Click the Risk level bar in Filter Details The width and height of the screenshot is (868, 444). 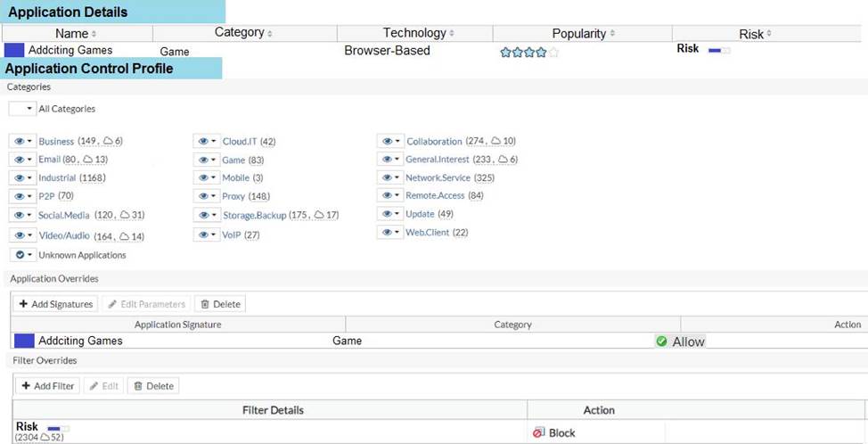pyautogui.click(x=57, y=428)
